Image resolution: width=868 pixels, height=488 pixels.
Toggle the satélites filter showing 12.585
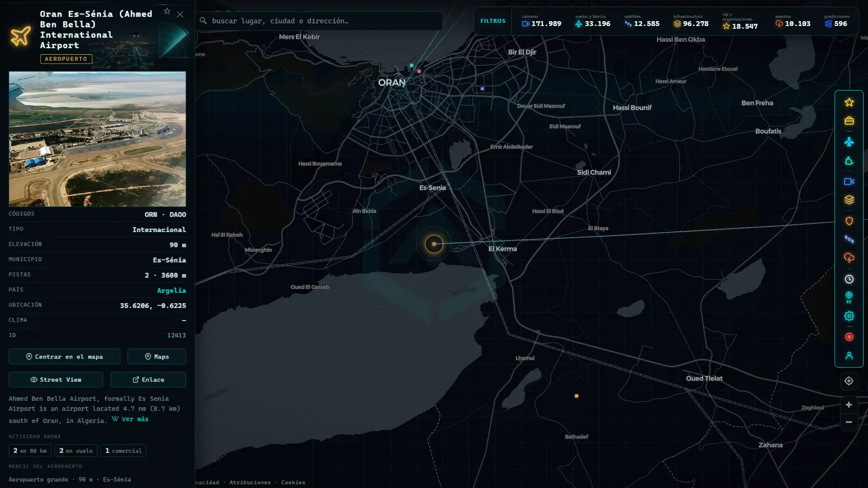pyautogui.click(x=642, y=21)
